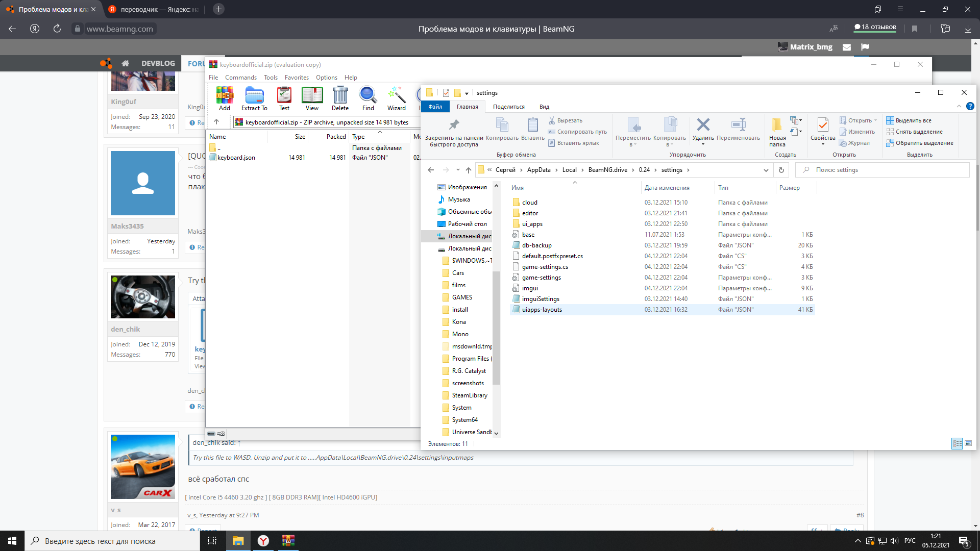This screenshot has height=551, width=980.
Task: Launch the Wizard in WinRAR toolbar
Action: pos(397,99)
